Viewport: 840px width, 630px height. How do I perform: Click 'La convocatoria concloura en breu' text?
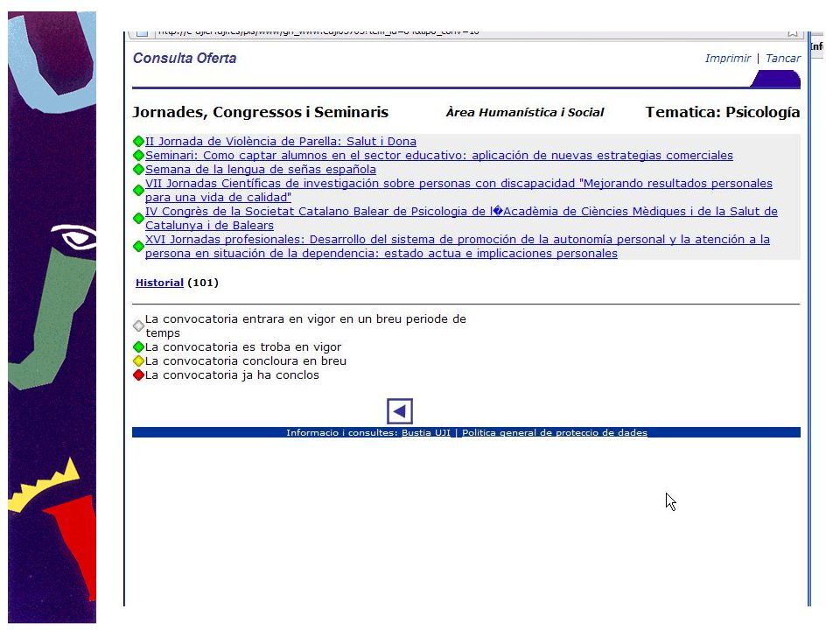[246, 361]
